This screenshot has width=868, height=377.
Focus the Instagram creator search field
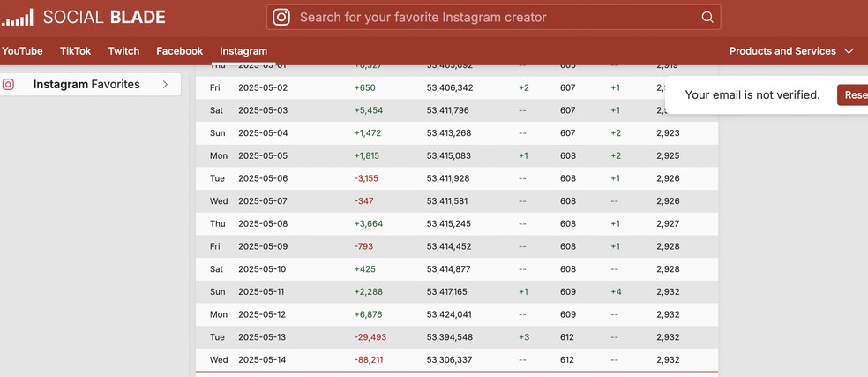tap(494, 17)
